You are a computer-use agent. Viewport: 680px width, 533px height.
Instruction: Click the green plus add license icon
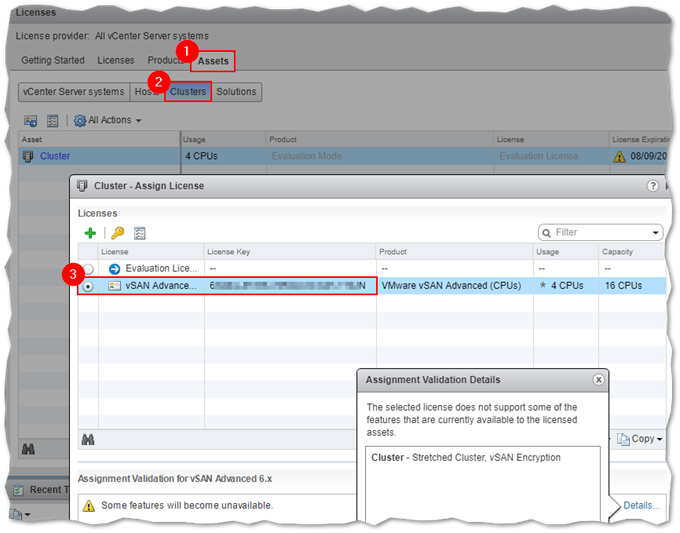point(90,233)
